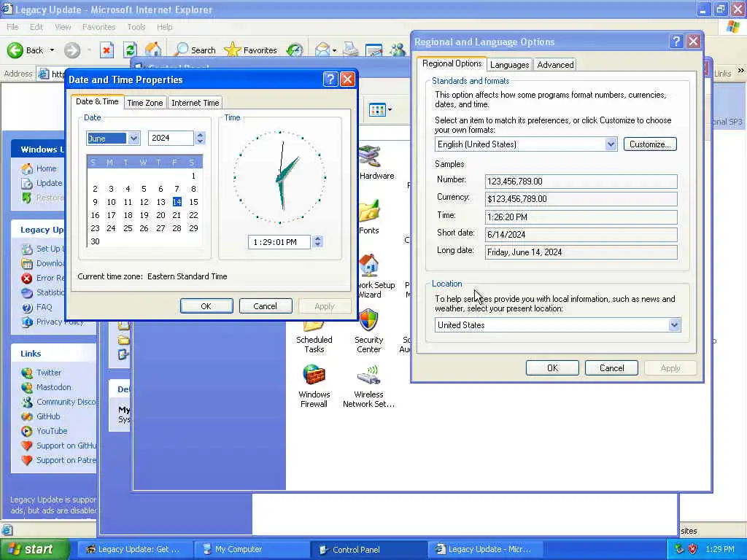Click the Back arrow icon in Internet Explorer

15,50
